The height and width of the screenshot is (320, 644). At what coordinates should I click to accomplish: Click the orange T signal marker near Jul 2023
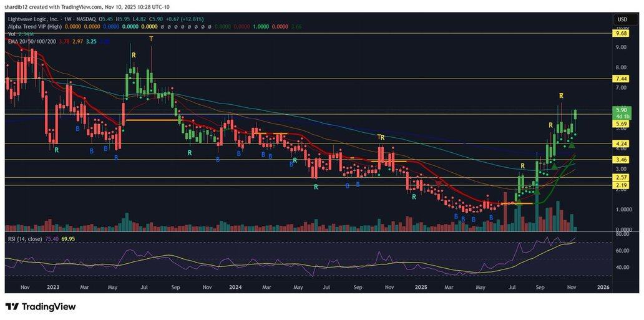click(x=151, y=39)
